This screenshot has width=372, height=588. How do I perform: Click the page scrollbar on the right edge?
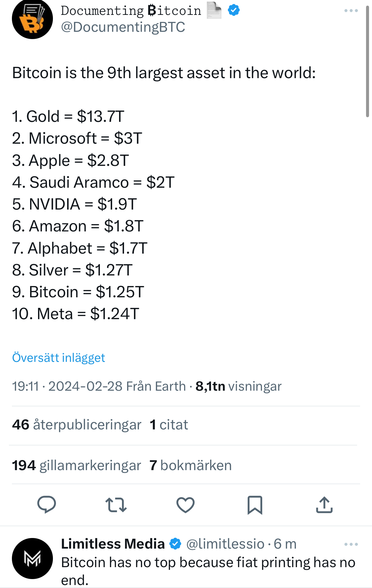pos(367,61)
